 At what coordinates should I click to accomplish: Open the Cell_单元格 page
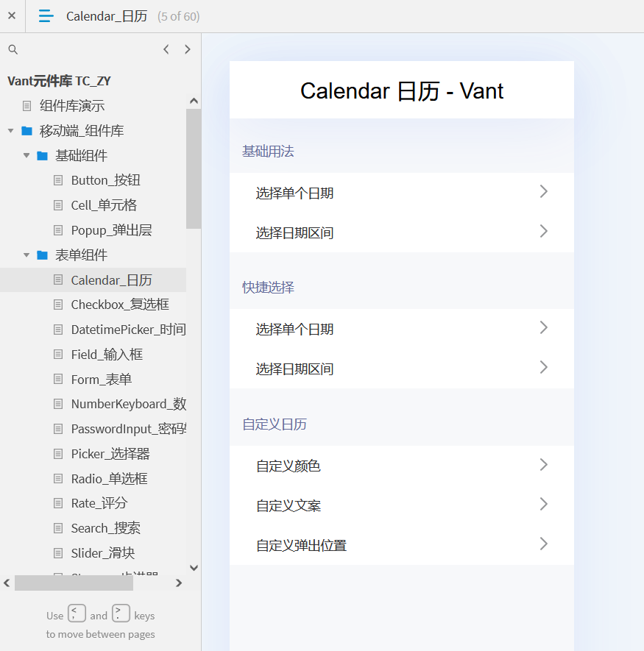[x=104, y=205]
